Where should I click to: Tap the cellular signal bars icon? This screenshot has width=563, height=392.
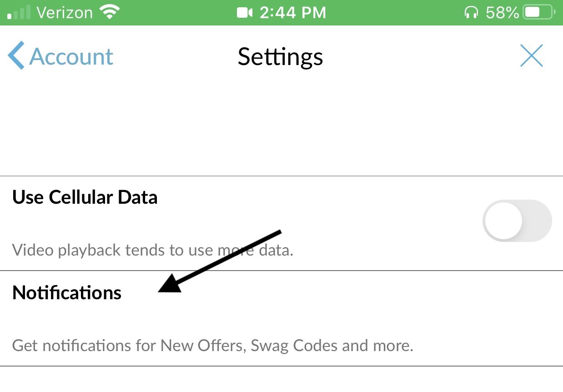(x=19, y=13)
